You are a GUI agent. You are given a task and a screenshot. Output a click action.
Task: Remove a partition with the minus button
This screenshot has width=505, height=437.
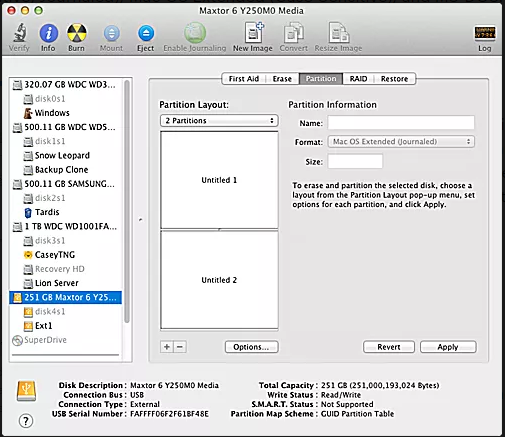[180, 347]
